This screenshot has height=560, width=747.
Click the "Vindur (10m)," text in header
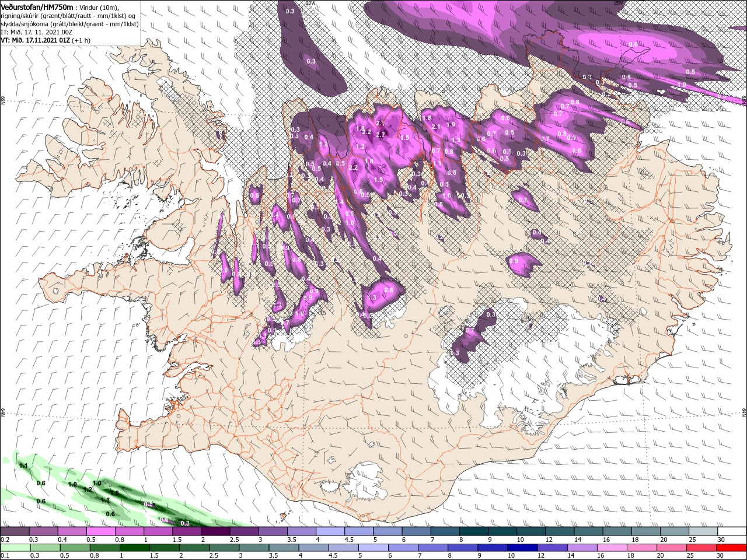click(99, 7)
